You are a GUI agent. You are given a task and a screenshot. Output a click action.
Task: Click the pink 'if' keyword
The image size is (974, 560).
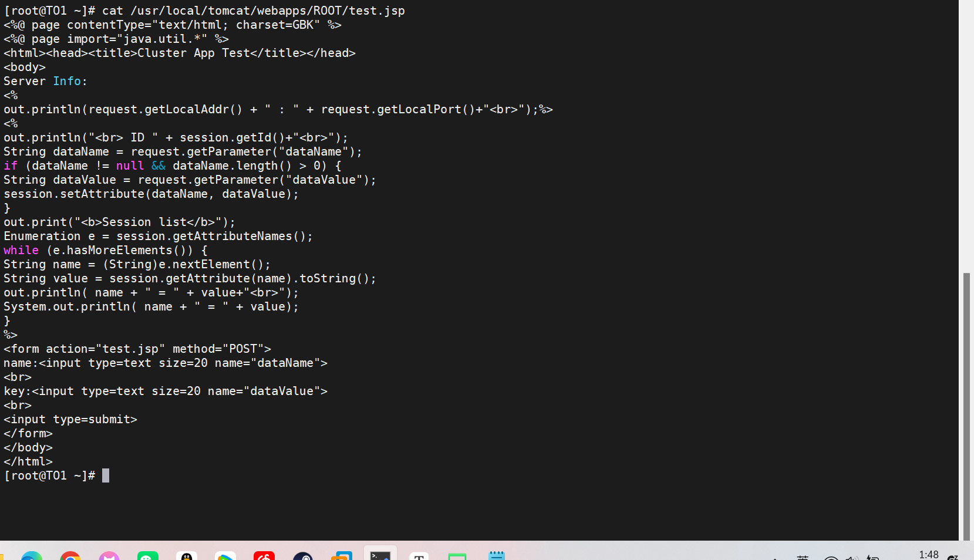pos(11,166)
